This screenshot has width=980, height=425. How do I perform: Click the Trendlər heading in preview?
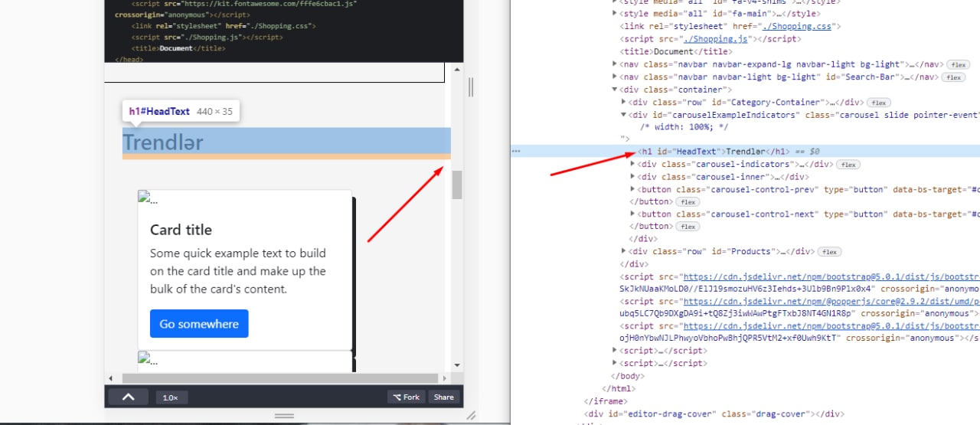[x=163, y=142]
